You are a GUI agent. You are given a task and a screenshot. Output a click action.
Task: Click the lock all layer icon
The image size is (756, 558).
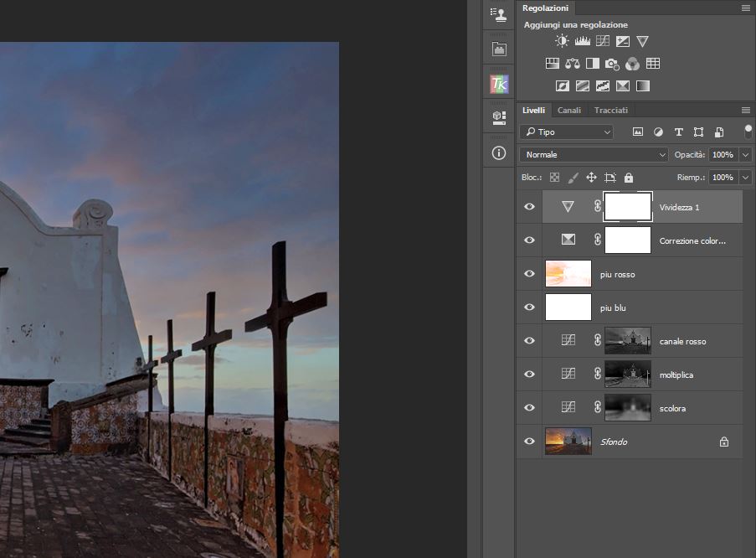coord(629,178)
